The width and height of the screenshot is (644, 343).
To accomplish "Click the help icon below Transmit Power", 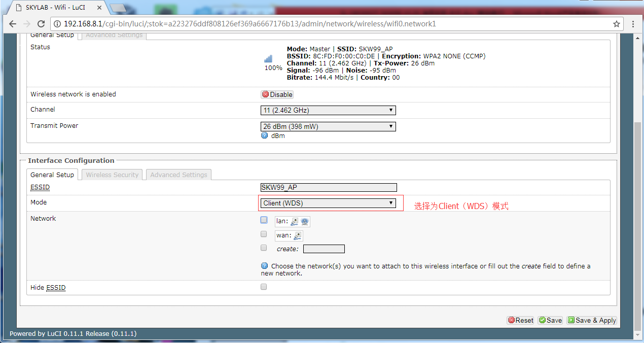I will pyautogui.click(x=264, y=135).
